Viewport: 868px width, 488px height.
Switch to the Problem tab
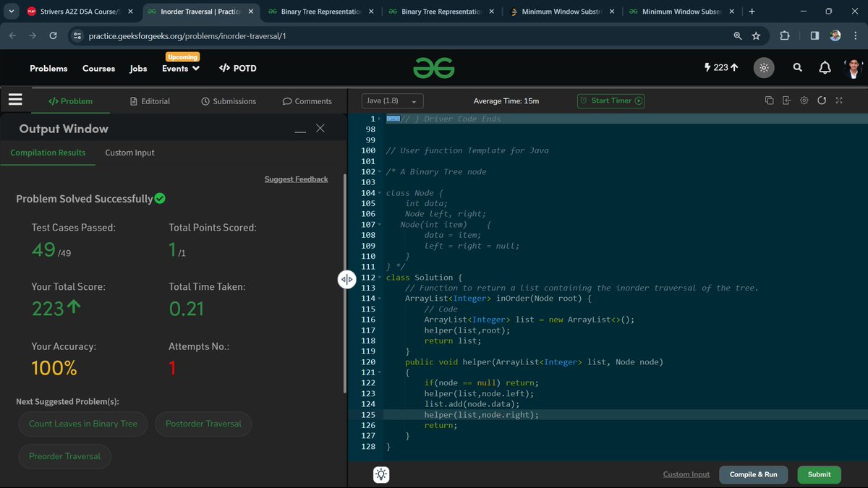click(x=70, y=101)
